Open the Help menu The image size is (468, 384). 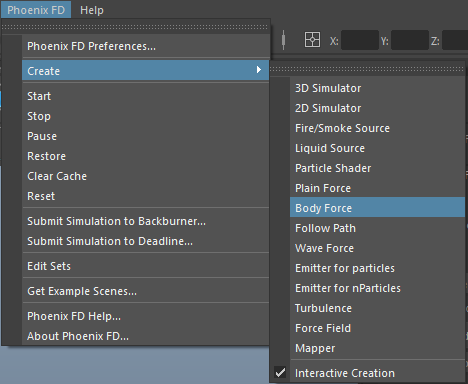92,10
